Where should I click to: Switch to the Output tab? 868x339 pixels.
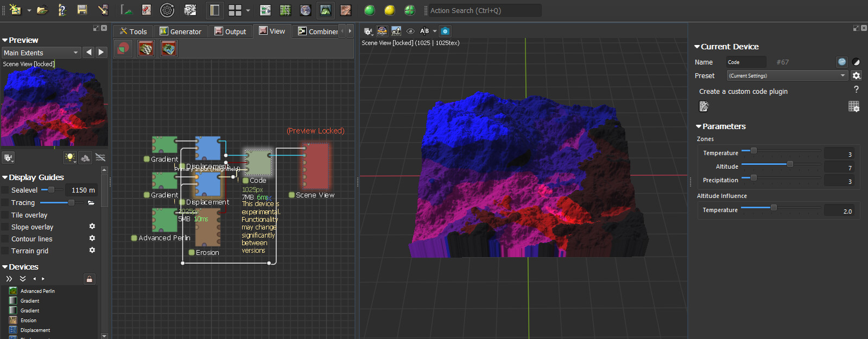[x=230, y=31]
